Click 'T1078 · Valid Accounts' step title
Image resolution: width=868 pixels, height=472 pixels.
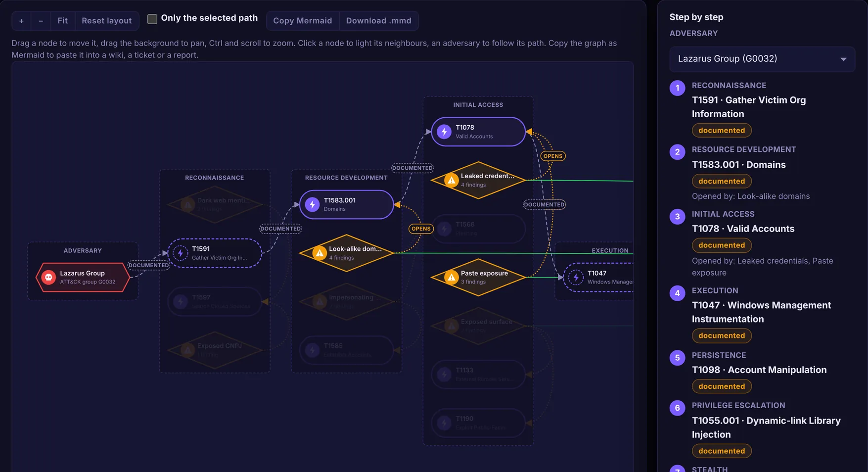tap(743, 229)
